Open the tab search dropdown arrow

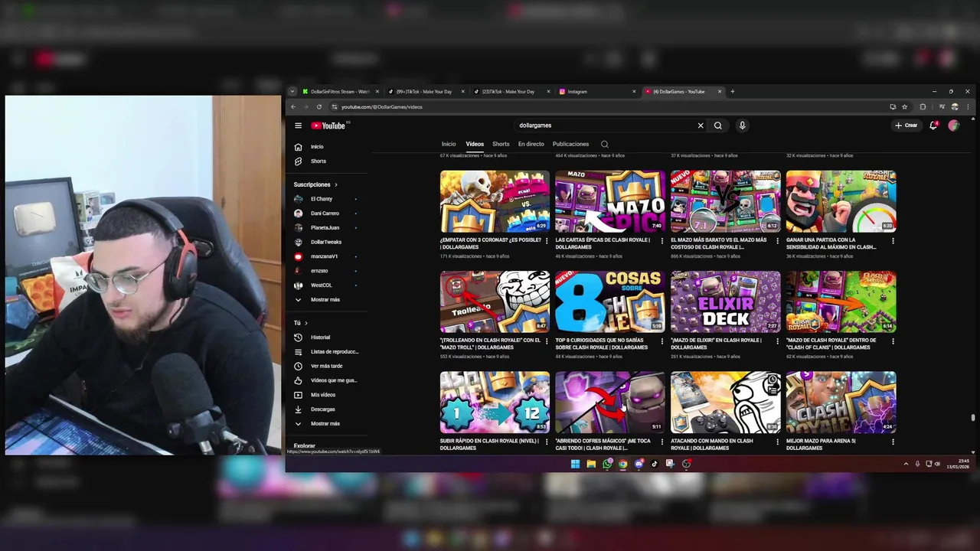coord(292,92)
